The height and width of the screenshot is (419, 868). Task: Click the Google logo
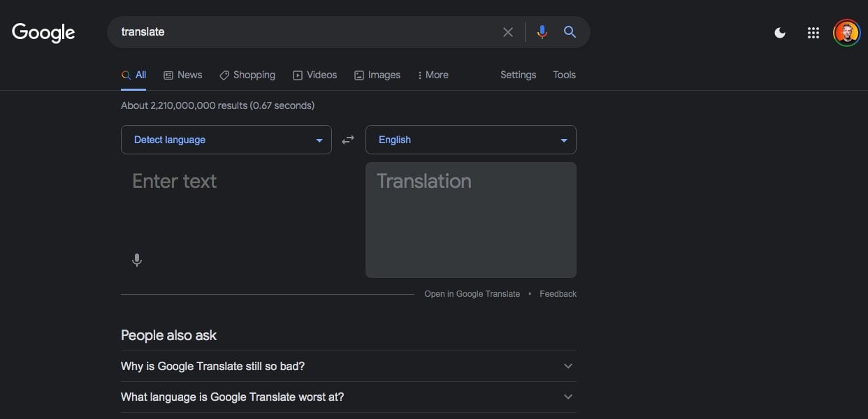coord(43,32)
